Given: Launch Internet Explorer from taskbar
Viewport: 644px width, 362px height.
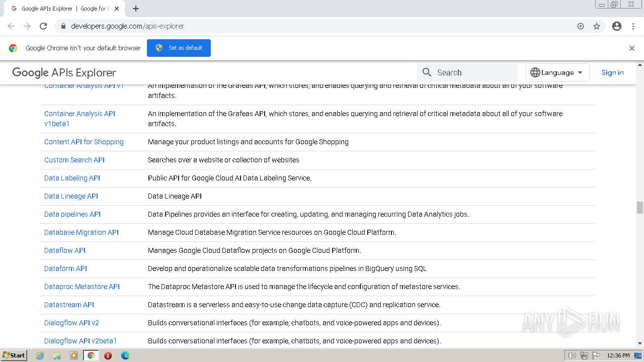Looking at the screenshot, I should (40, 355).
